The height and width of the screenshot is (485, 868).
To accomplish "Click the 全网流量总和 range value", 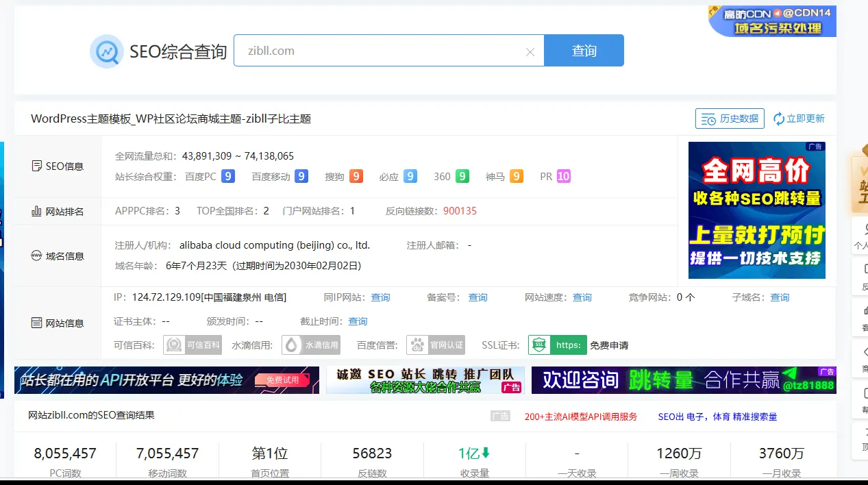I will click(238, 156).
